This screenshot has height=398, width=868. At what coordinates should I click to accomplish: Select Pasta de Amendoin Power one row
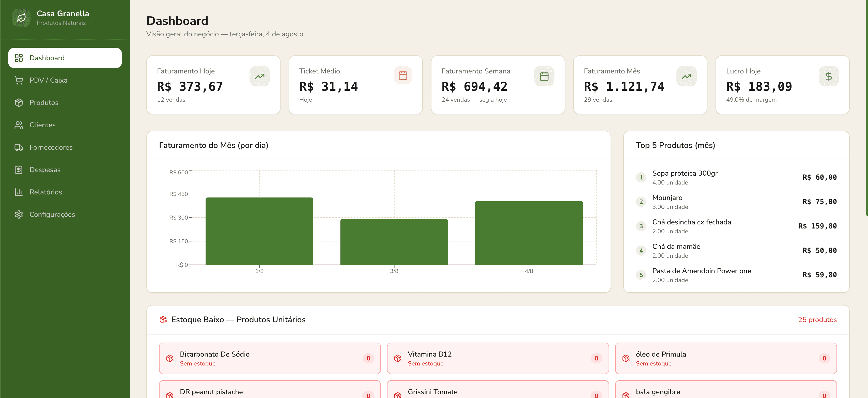coord(736,275)
